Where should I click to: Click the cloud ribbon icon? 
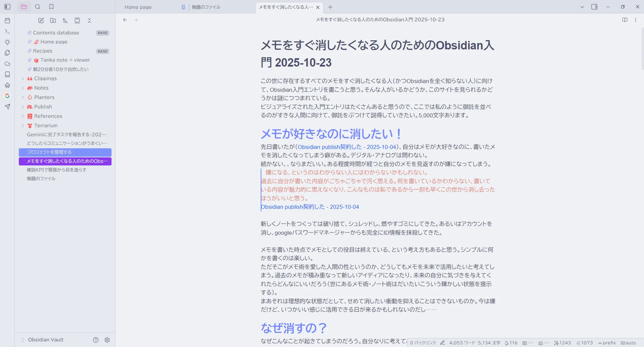(x=7, y=64)
